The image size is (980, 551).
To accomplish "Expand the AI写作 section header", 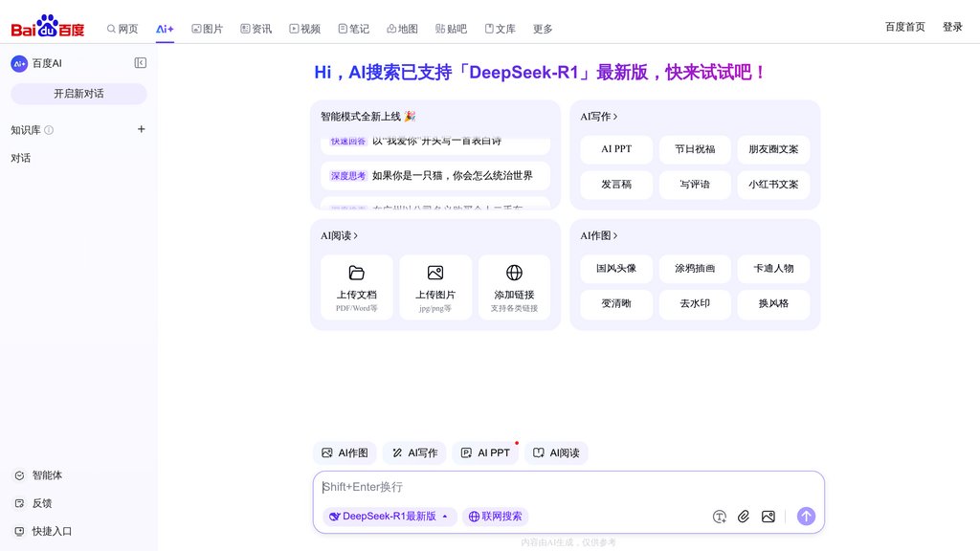I will click(599, 115).
